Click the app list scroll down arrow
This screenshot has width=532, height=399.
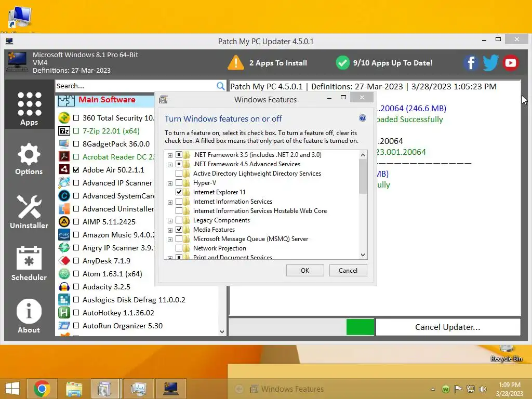(x=222, y=332)
